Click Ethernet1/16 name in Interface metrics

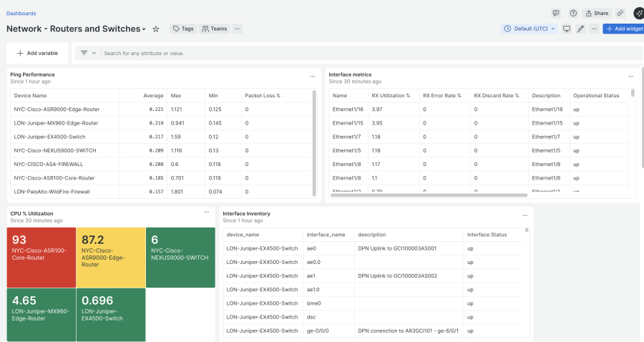click(x=348, y=109)
